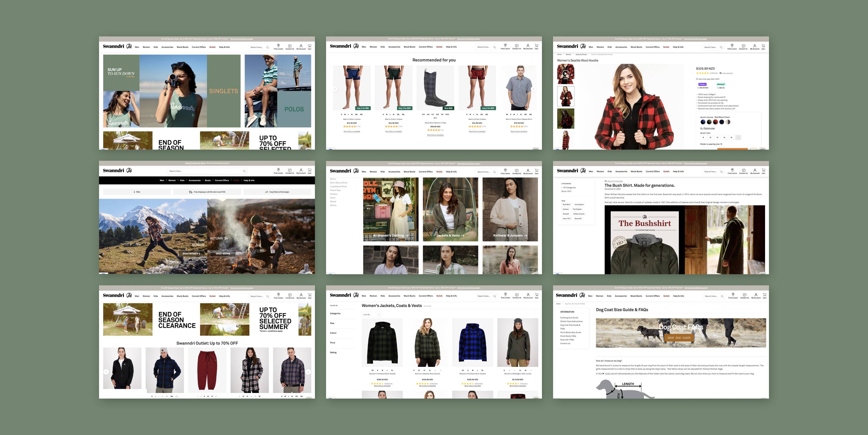868x435 pixels.
Task: Select size 14 on the hoodie product page
Action: click(724, 137)
